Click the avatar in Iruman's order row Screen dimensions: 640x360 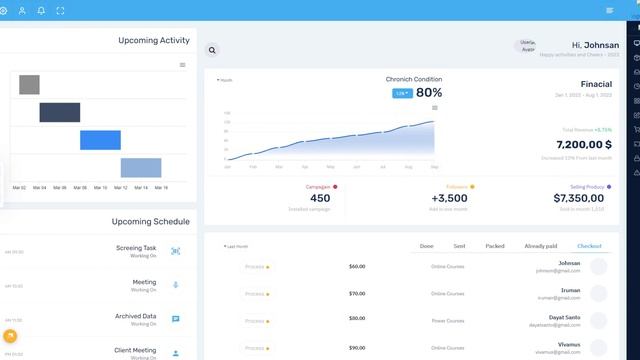(598, 294)
